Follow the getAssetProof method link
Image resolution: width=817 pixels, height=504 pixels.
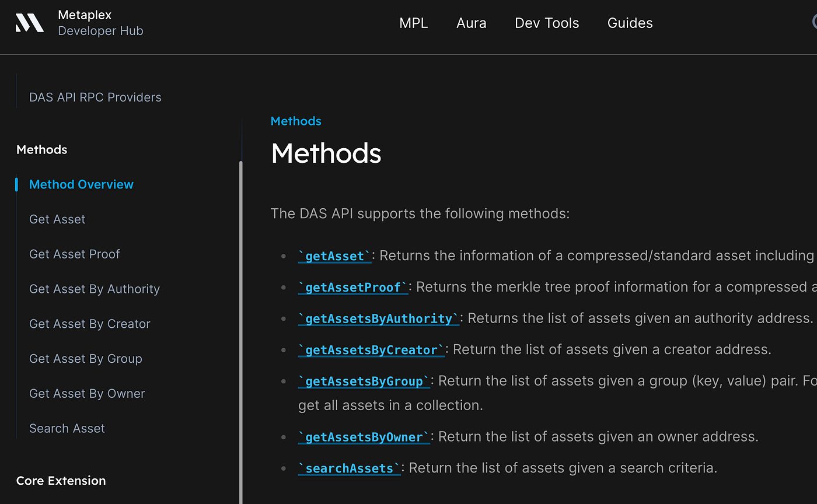coord(353,288)
